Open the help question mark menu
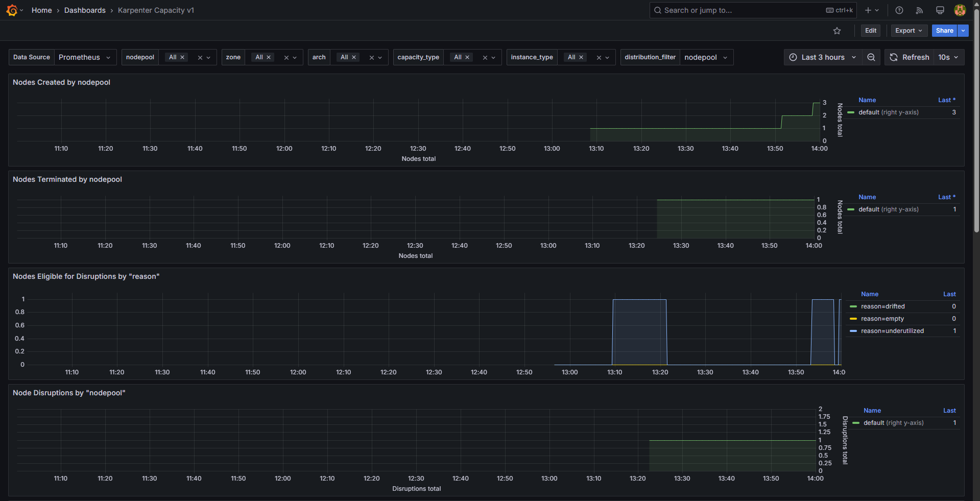This screenshot has height=501, width=980. (899, 10)
